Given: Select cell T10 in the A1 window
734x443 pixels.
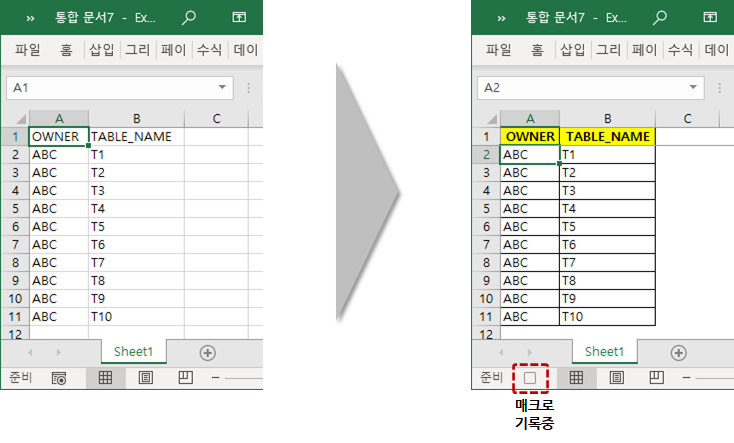Looking at the screenshot, I should [136, 317].
